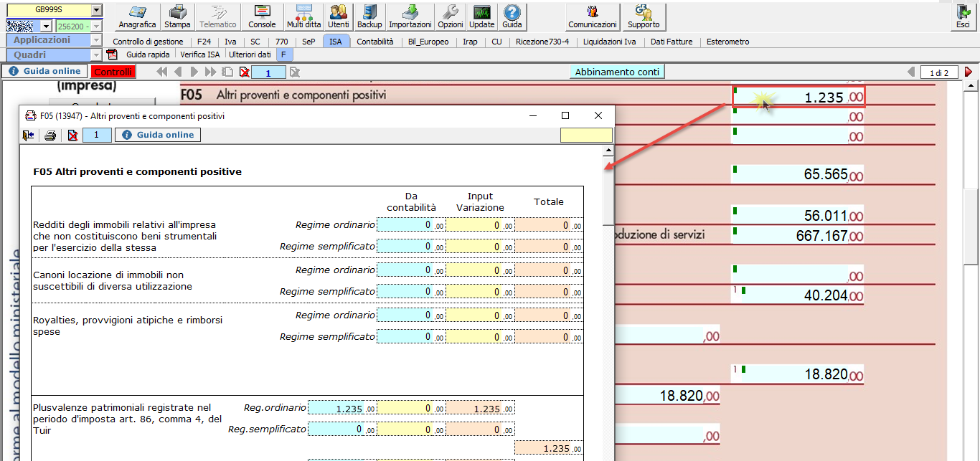Open the Bil_Europeo tab
Screen dimensions: 980x461
(428, 42)
